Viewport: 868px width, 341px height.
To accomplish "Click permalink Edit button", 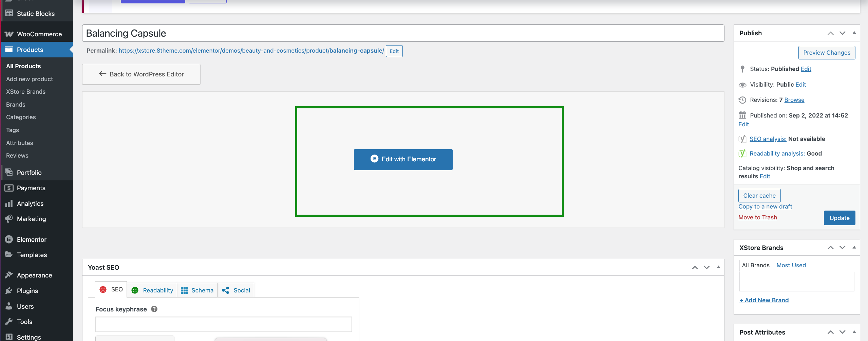I will click(x=394, y=51).
